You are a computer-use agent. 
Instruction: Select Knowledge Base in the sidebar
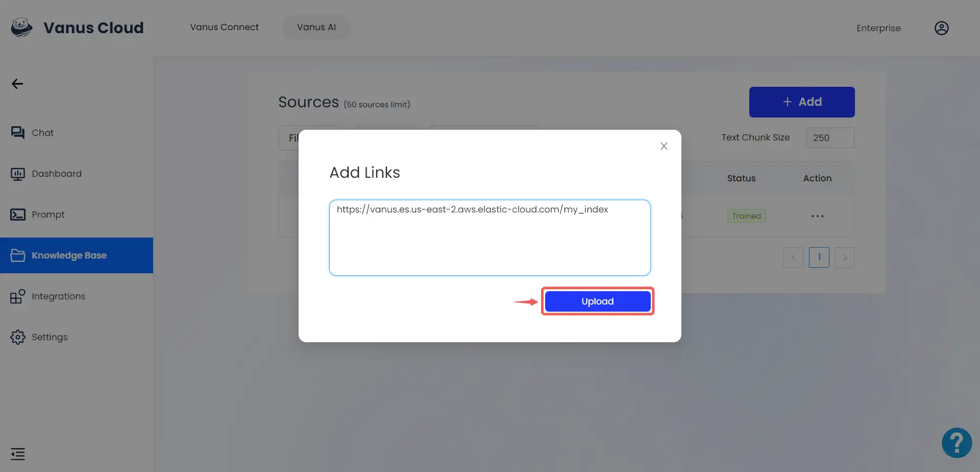click(x=77, y=255)
